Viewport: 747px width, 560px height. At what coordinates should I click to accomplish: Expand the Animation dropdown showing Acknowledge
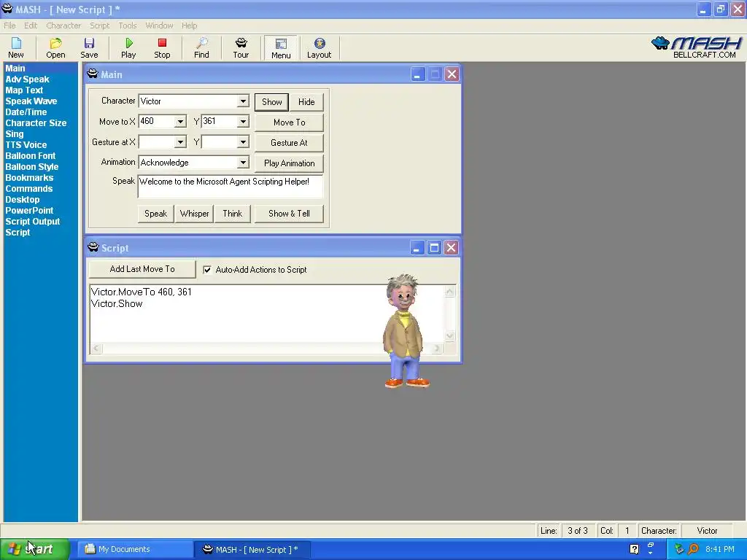pos(243,163)
